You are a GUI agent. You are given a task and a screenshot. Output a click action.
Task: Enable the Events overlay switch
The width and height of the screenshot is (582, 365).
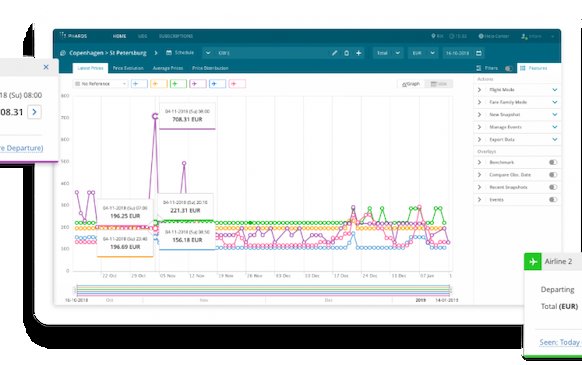553,200
